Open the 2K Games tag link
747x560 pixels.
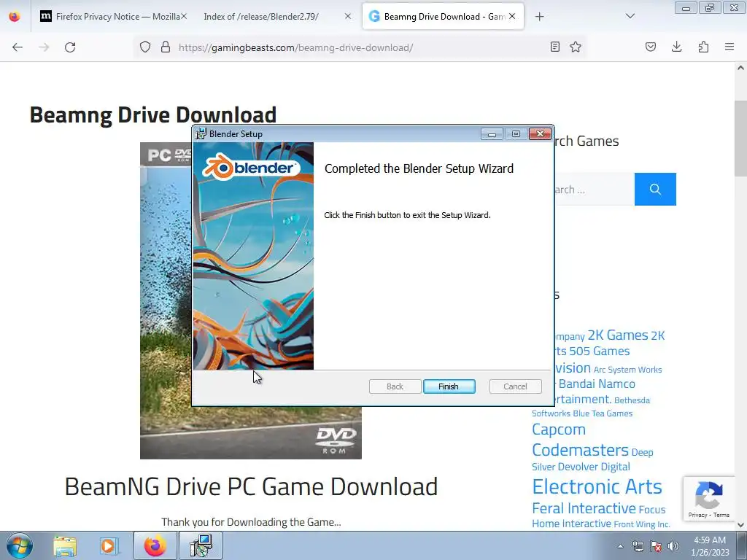click(618, 335)
